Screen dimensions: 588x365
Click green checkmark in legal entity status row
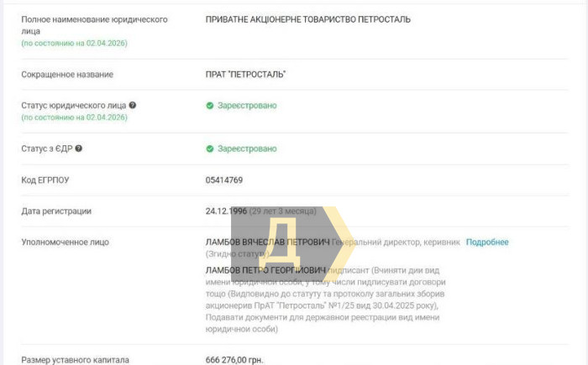tap(210, 106)
